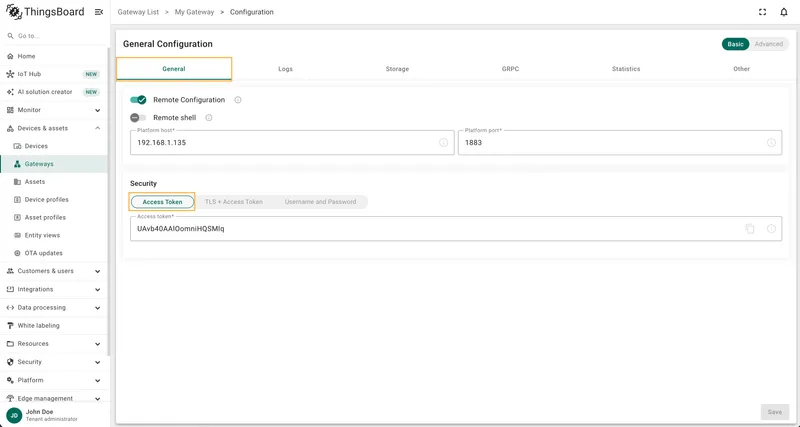The height and width of the screenshot is (427, 800).
Task: Show info hint for Remote Configuration
Action: point(238,100)
